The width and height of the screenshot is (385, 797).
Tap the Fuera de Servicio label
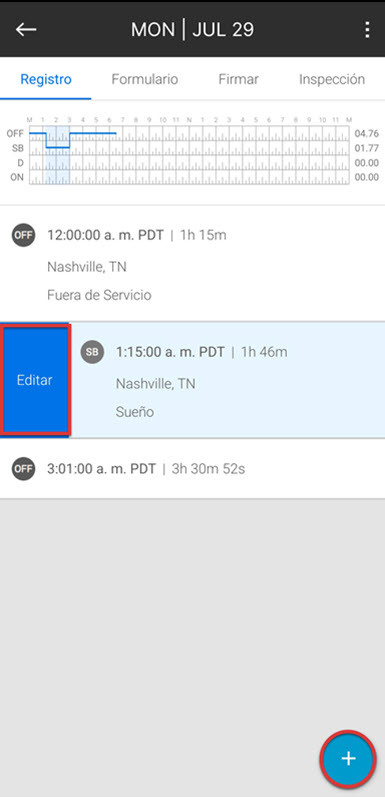99,295
